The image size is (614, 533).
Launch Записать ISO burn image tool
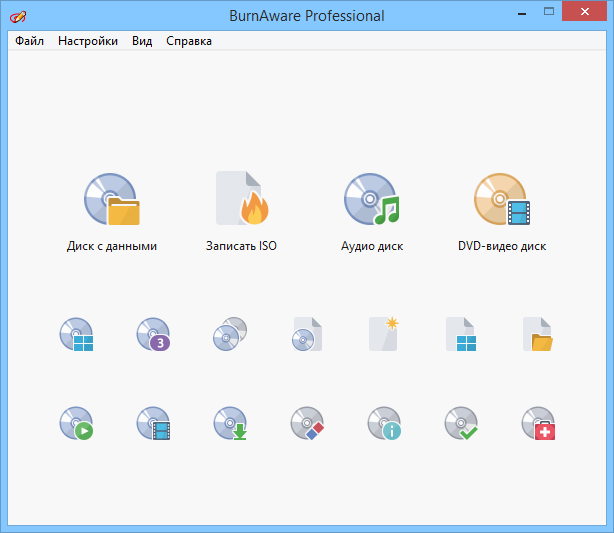point(241,200)
